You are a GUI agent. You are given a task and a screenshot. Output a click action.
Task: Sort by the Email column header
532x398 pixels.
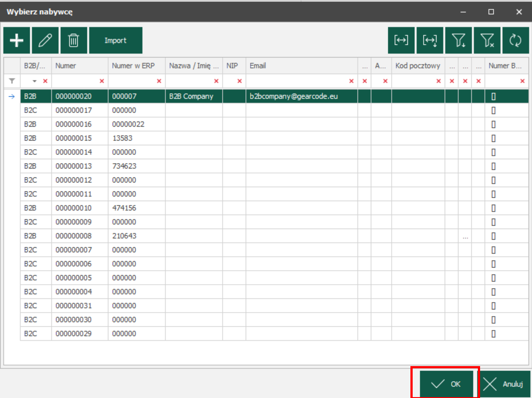point(302,66)
